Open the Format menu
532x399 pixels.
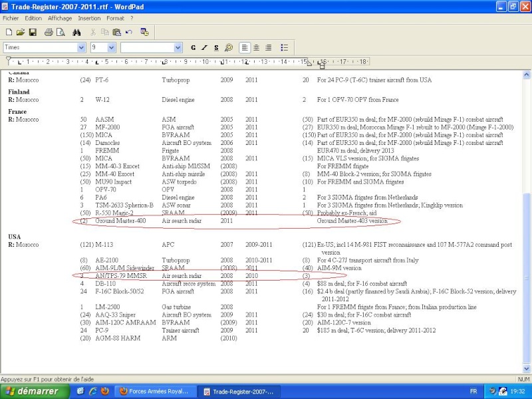click(115, 19)
